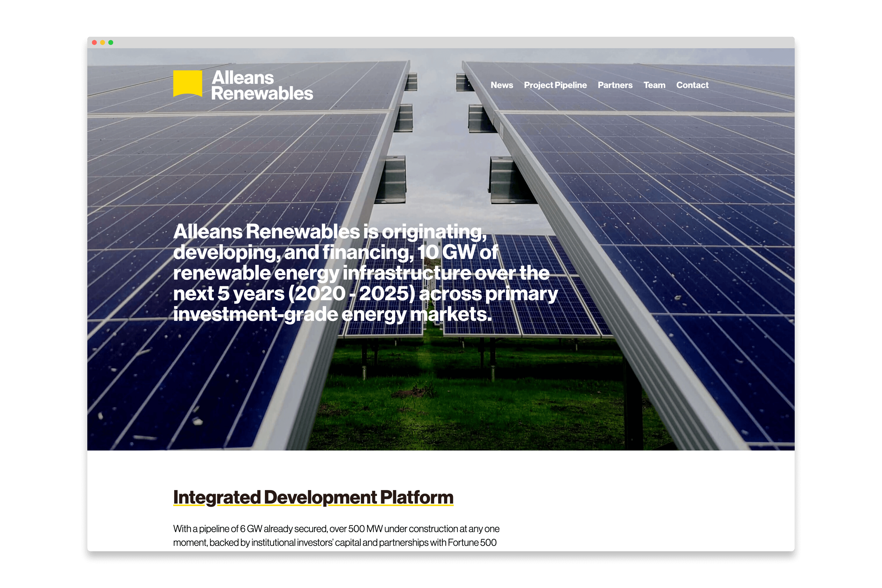Image resolution: width=882 pixels, height=588 pixels.
Task: Navigate to the Team page
Action: coord(654,85)
